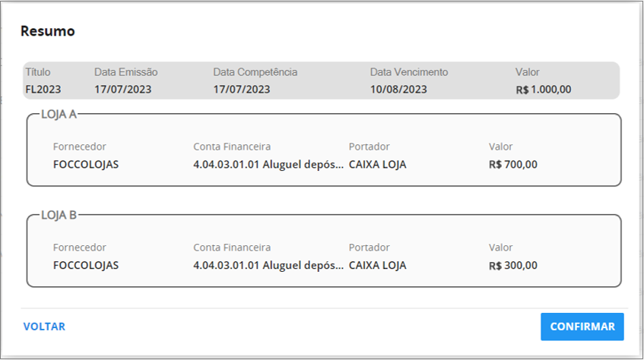The height and width of the screenshot is (360, 644).
Task: Select the LOJA B section heading
Action: click(59, 215)
